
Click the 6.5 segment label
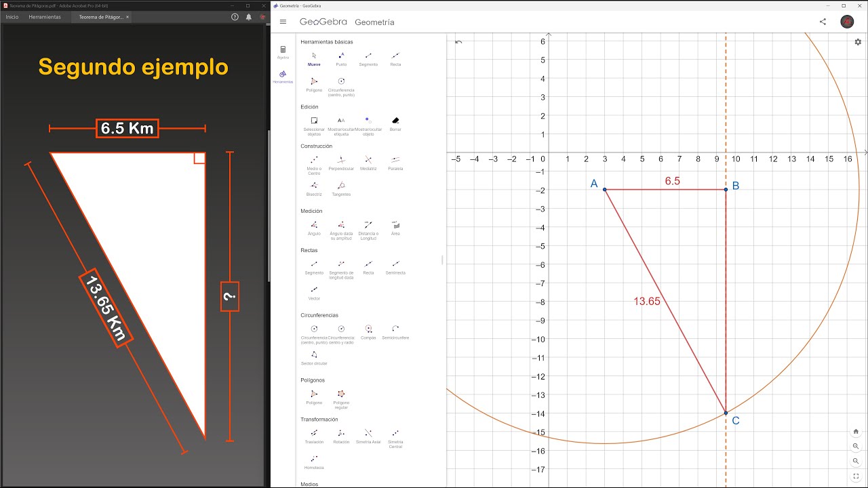pos(672,181)
